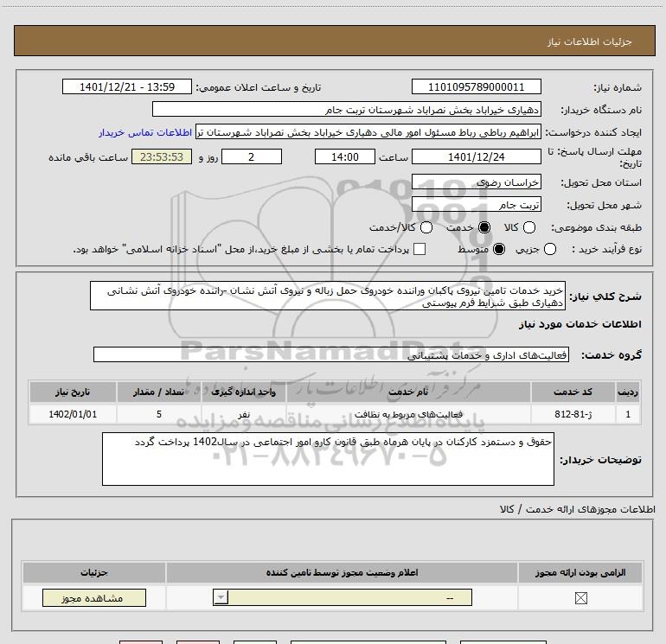Open the اطلاعات تماس خریدار link
Screen dimensions: 666x644
[x=145, y=132]
